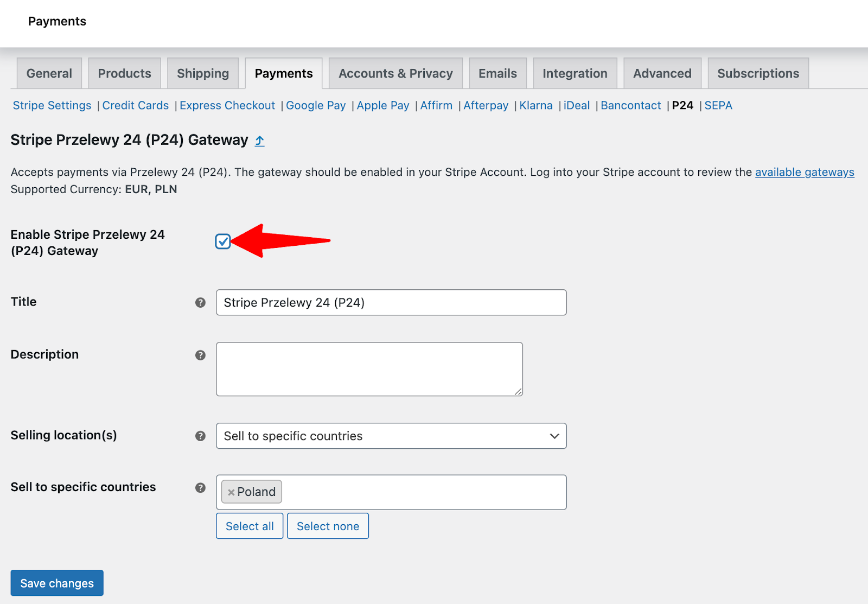
Task: Go to the Credit Cards section
Action: [136, 105]
